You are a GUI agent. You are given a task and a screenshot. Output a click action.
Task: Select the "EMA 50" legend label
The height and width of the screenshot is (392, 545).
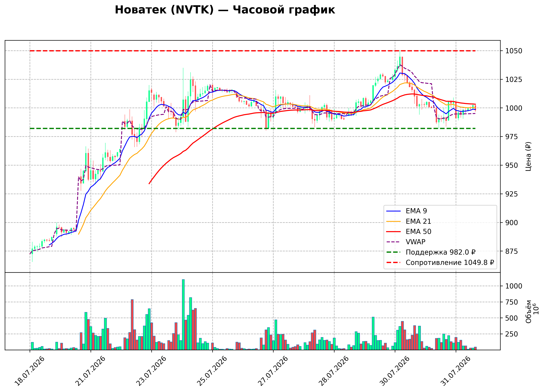pos(418,232)
